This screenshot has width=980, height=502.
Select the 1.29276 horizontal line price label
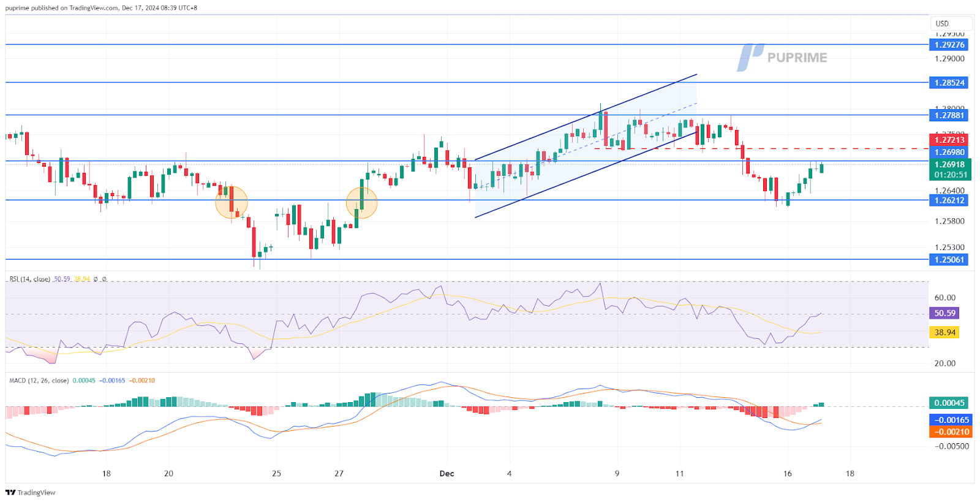(949, 45)
